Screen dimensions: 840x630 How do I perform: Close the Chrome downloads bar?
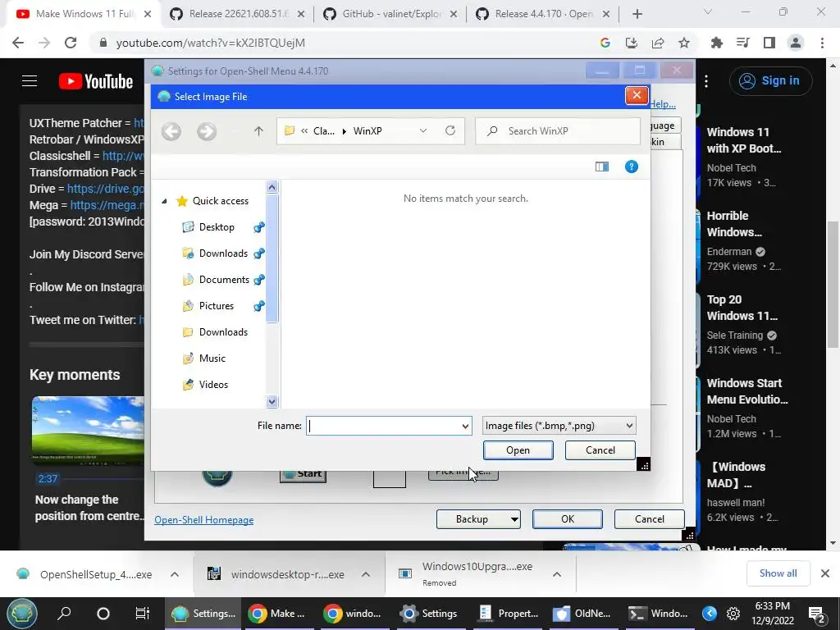[825, 573]
